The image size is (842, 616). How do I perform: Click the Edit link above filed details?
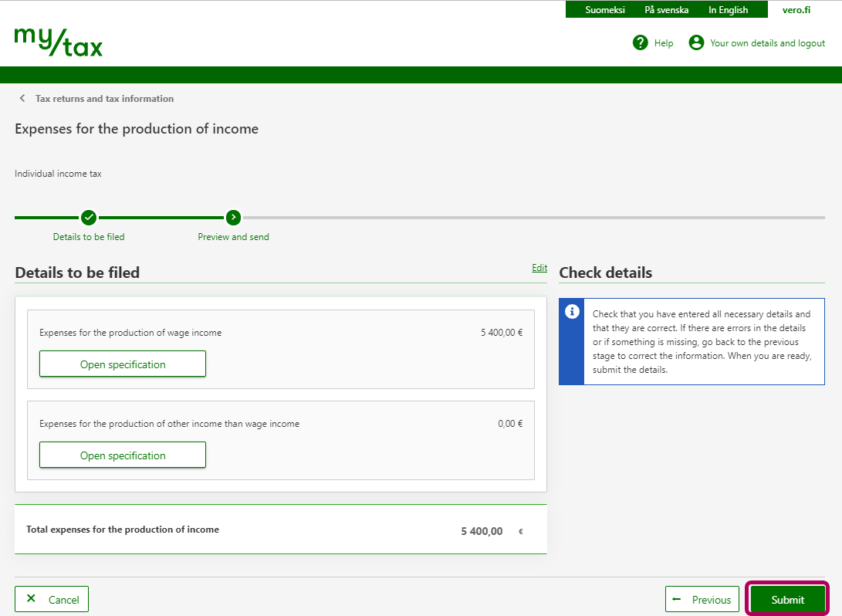click(539, 268)
